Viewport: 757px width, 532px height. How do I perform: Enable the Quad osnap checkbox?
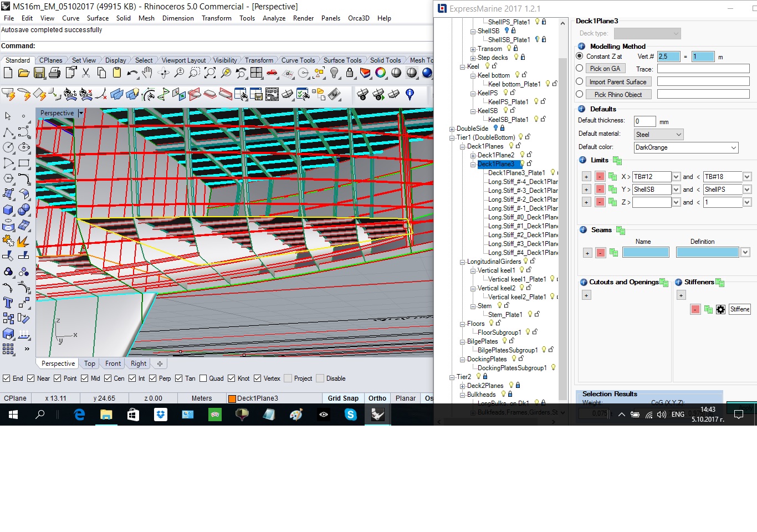point(203,378)
